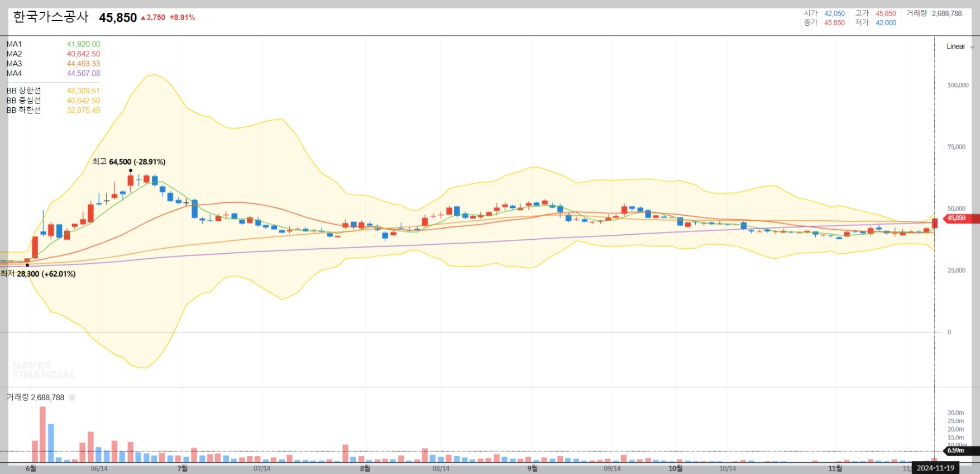Click the 20.0m volume axis label
Screen dimensions: 980x474
click(x=955, y=429)
